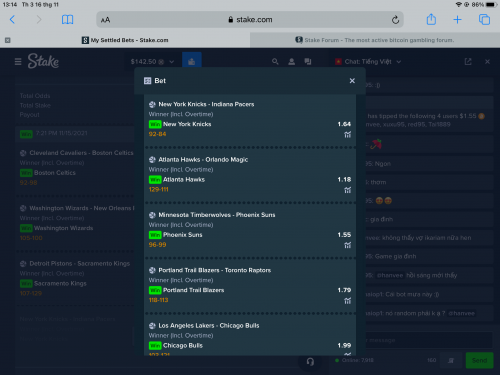This screenshot has height=375, width=500.
Task: Click the 1.99 odds for Chicago Bulls
Action: [x=344, y=345]
